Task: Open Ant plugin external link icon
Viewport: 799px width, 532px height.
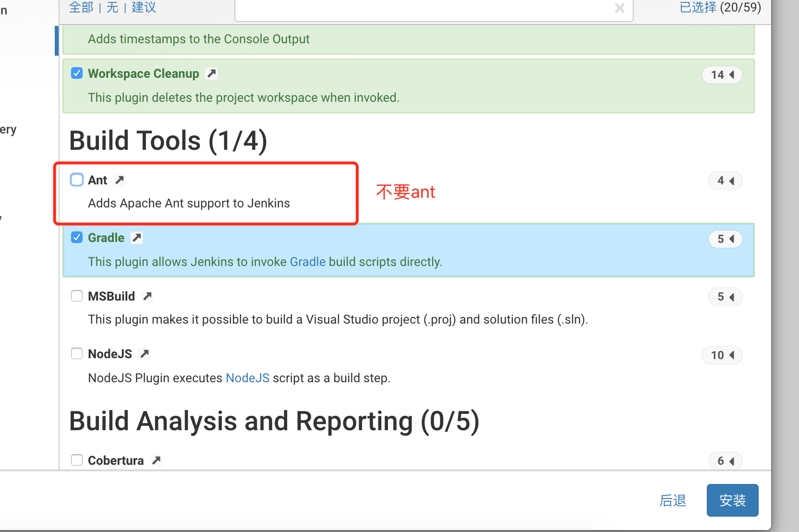Action: pos(120,180)
